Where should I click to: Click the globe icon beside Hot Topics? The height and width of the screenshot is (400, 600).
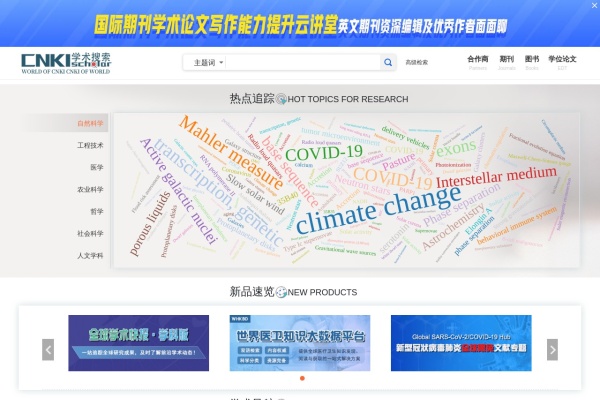coord(281,99)
